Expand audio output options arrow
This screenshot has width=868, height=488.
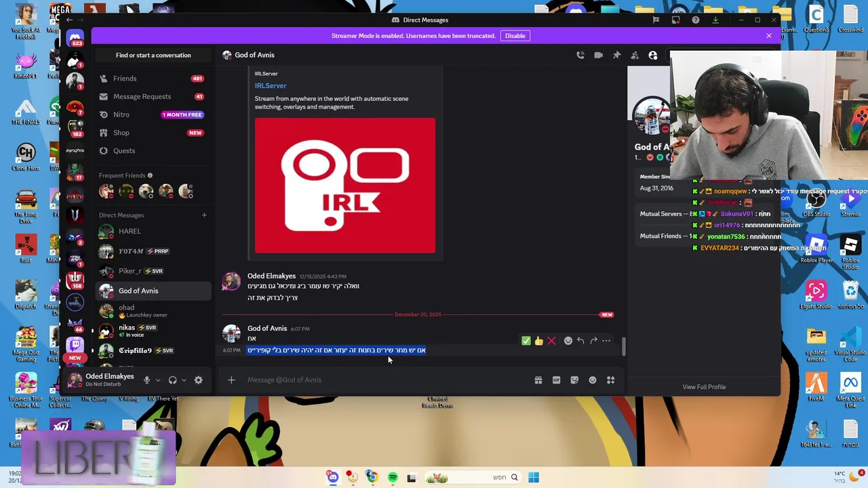pos(184,380)
